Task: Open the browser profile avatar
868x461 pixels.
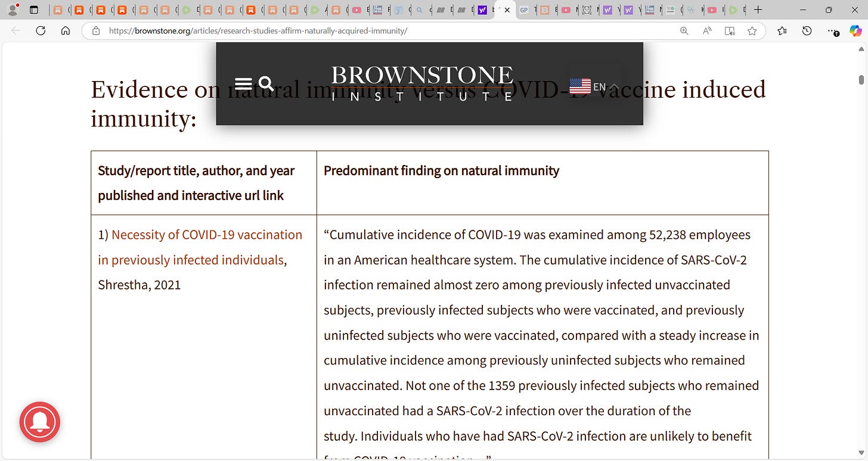Action: (x=13, y=10)
